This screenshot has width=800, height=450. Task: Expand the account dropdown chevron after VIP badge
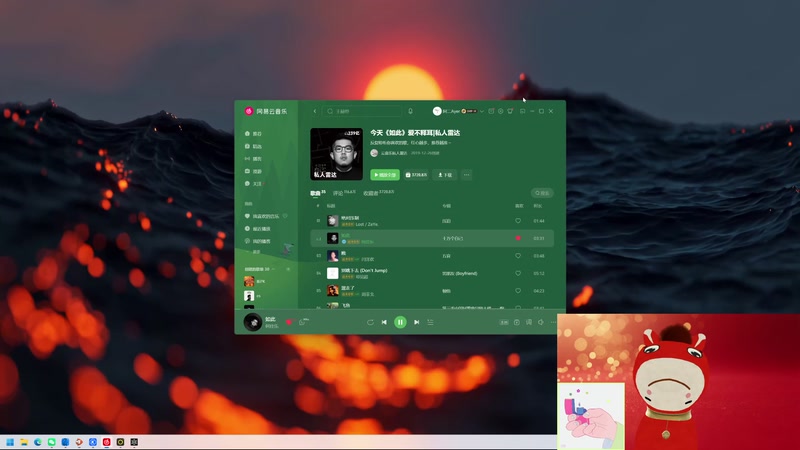coord(482,111)
